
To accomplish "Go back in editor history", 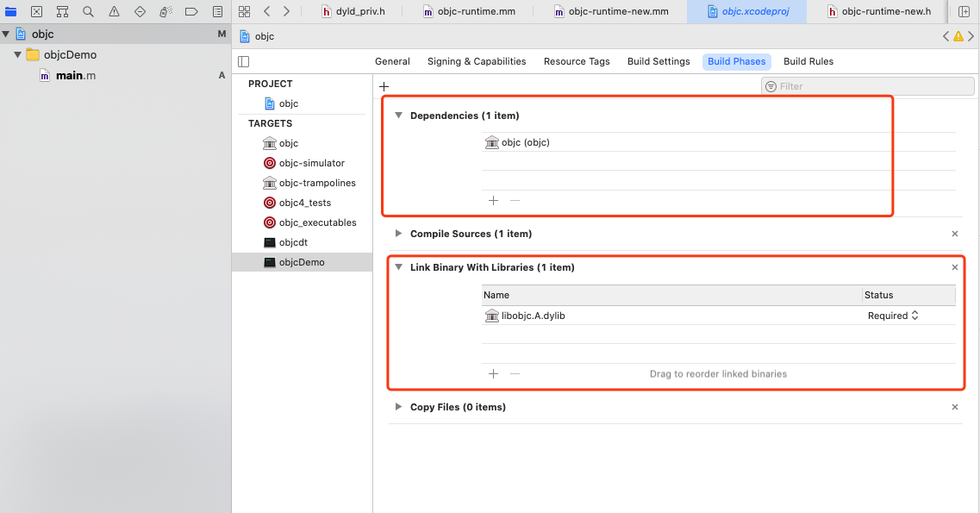I will (267, 11).
